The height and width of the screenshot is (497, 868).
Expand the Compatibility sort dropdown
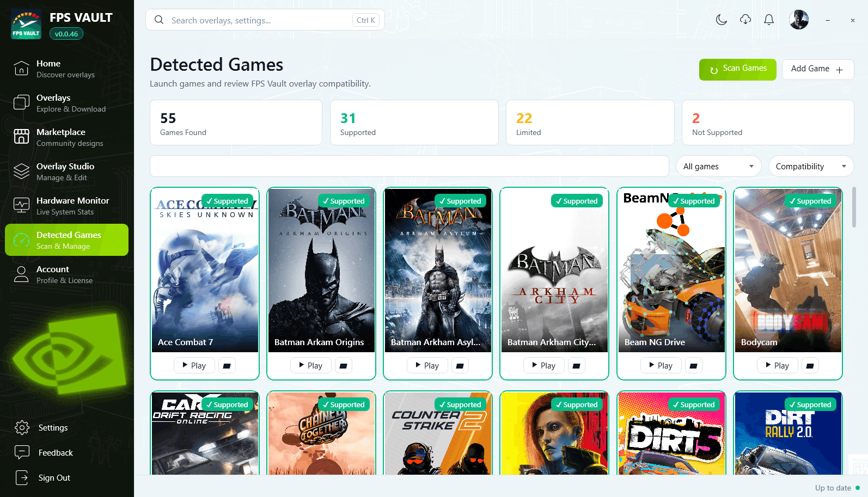tap(811, 167)
